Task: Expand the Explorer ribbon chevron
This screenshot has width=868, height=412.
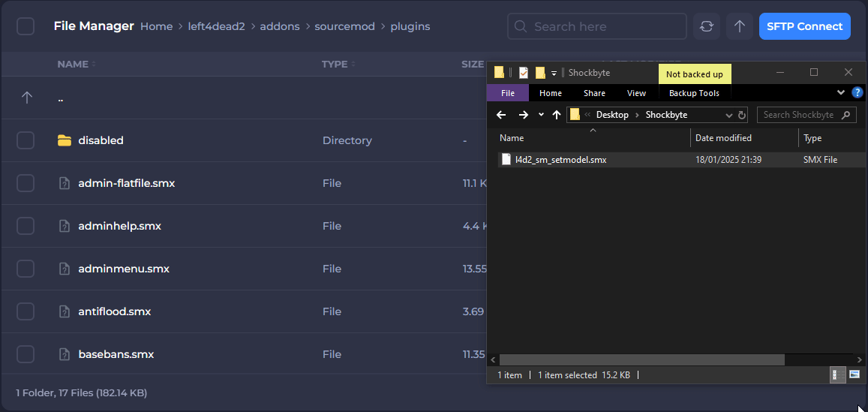Action: [841, 93]
